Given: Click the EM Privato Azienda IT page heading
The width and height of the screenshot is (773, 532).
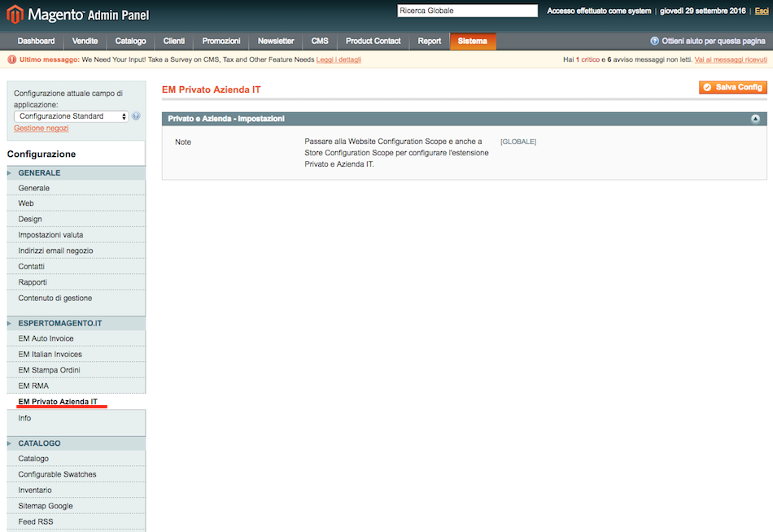Looking at the screenshot, I should point(211,89).
